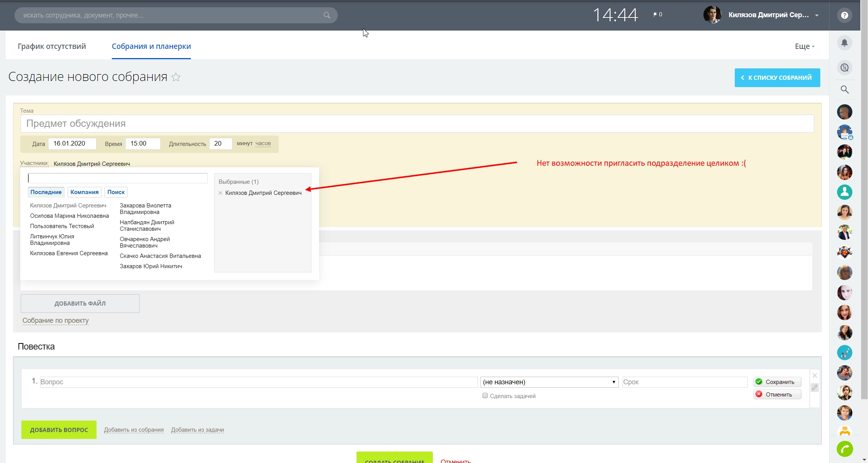
Task: Remove Килязов Дмитрий Сергеевич from selected list
Action: pyautogui.click(x=220, y=193)
